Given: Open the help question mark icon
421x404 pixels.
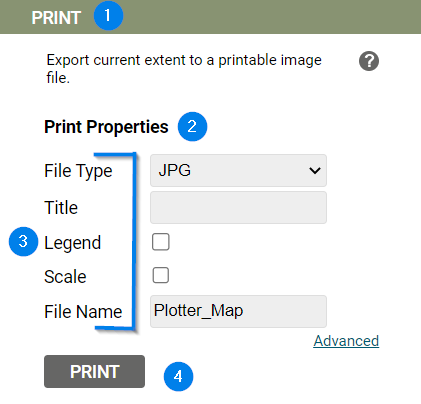Looking at the screenshot, I should click(x=369, y=61).
